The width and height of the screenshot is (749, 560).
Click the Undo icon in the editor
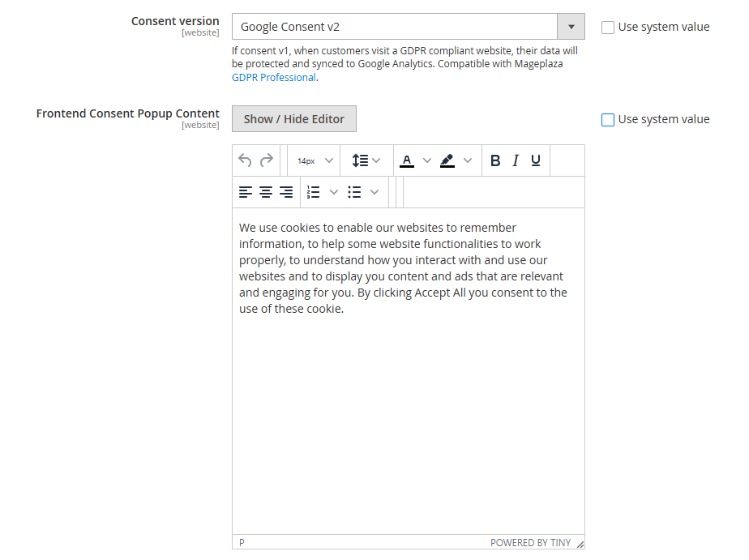click(x=245, y=160)
